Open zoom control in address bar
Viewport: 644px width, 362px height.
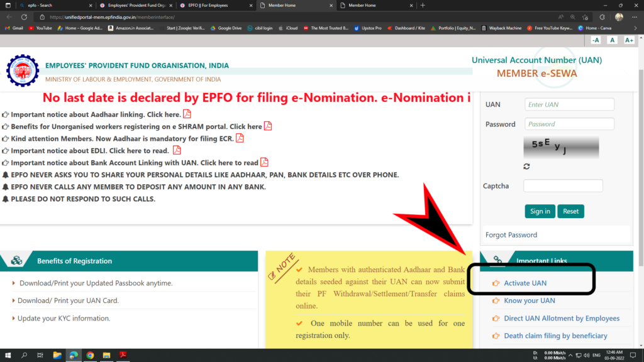coord(572,17)
